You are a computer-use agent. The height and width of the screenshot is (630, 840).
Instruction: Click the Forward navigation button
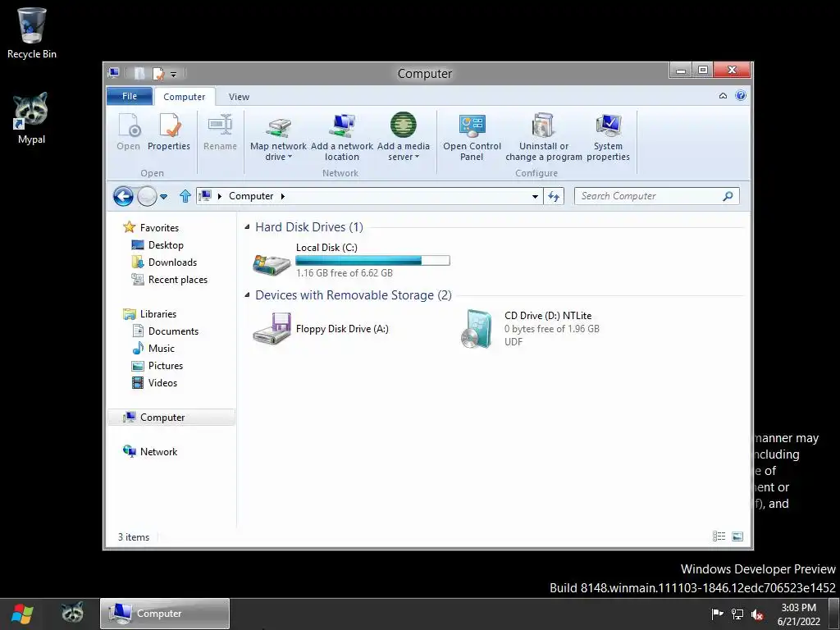tap(147, 196)
